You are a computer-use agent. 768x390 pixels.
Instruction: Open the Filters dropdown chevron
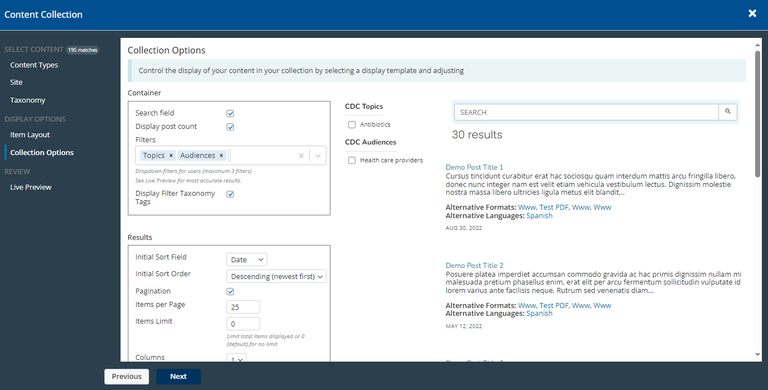318,155
